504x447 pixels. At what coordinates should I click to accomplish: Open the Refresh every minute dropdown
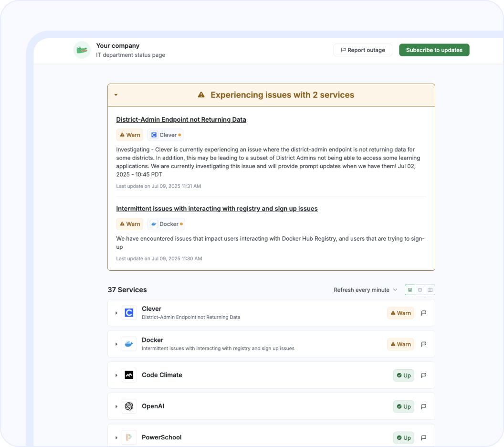(x=366, y=289)
